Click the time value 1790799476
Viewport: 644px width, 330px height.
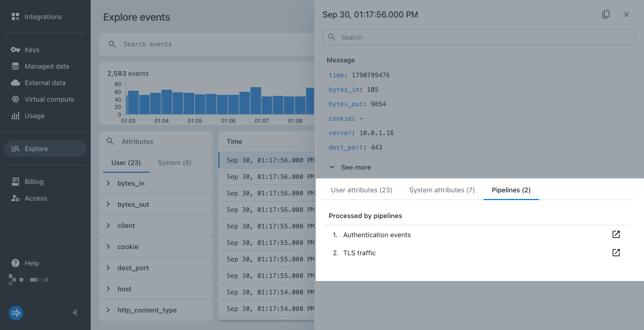pyautogui.click(x=370, y=75)
